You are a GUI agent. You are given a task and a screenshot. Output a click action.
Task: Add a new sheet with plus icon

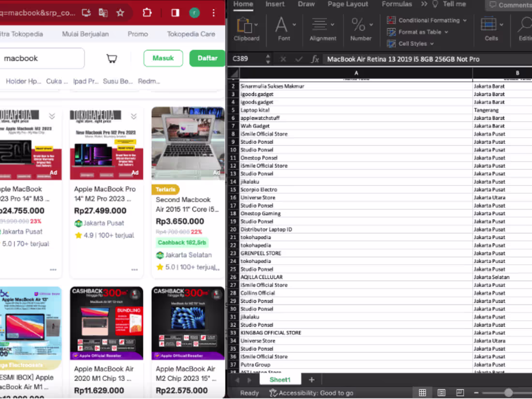point(311,380)
